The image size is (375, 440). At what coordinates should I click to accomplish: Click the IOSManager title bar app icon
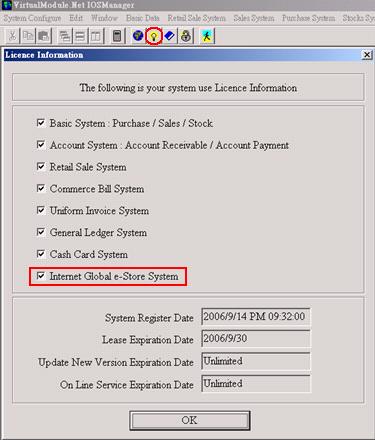pos(6,5)
